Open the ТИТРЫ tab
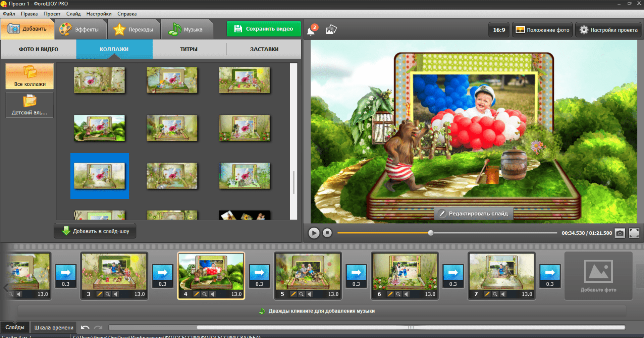644x338 pixels. (x=189, y=49)
